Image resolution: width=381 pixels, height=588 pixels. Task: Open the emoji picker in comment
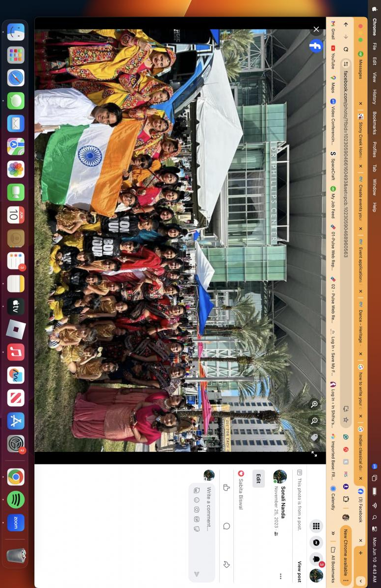point(197,500)
